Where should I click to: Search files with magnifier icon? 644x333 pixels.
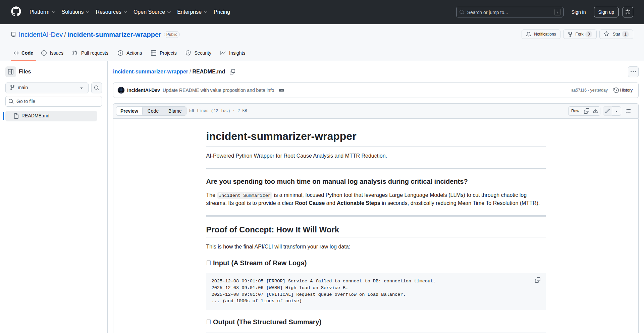click(x=97, y=88)
